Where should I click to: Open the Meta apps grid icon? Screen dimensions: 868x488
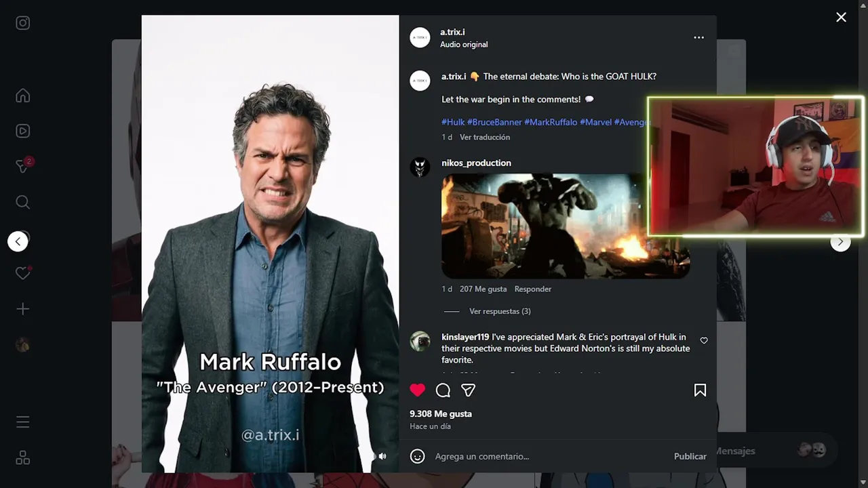[23, 457]
